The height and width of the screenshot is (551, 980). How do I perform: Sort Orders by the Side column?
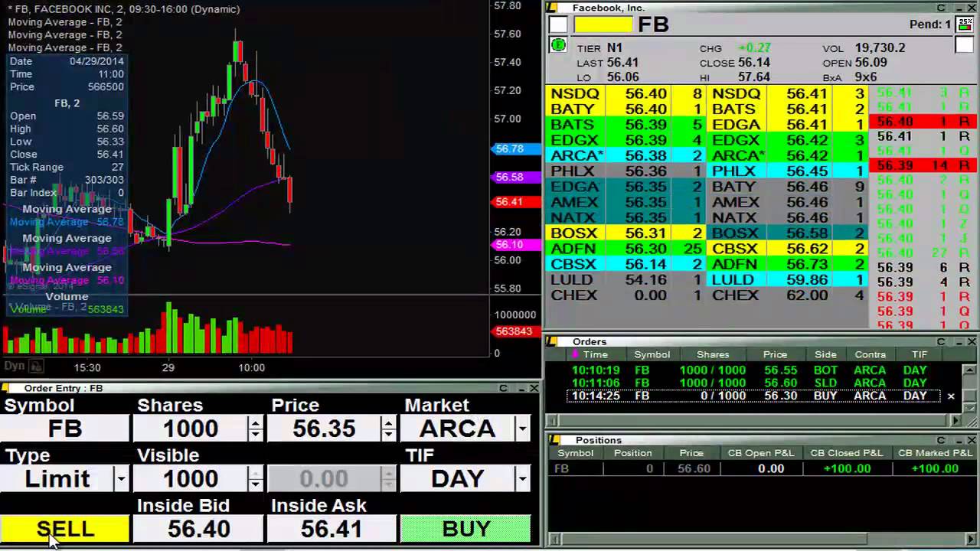click(x=825, y=354)
